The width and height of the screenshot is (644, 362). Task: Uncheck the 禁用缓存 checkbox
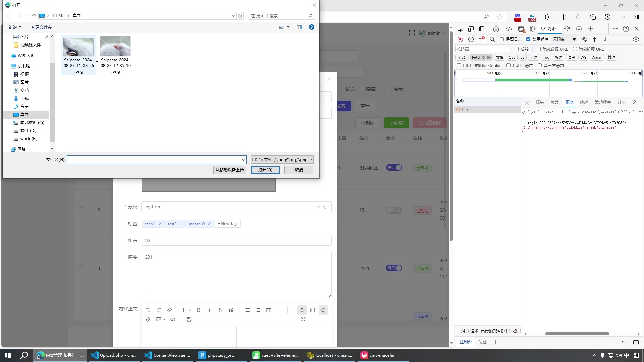(528, 39)
